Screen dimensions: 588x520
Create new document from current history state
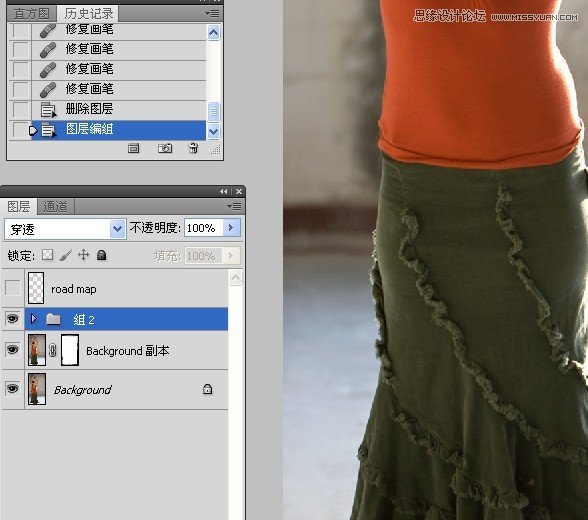click(134, 148)
